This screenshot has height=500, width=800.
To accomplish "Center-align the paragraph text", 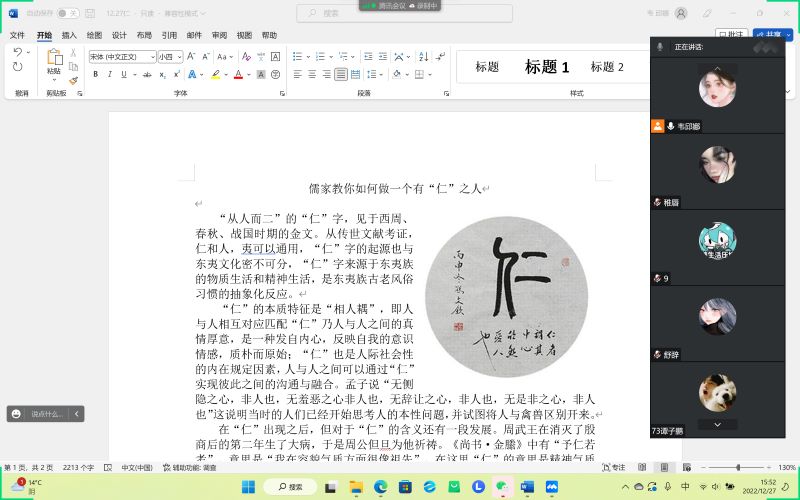I will tap(313, 74).
